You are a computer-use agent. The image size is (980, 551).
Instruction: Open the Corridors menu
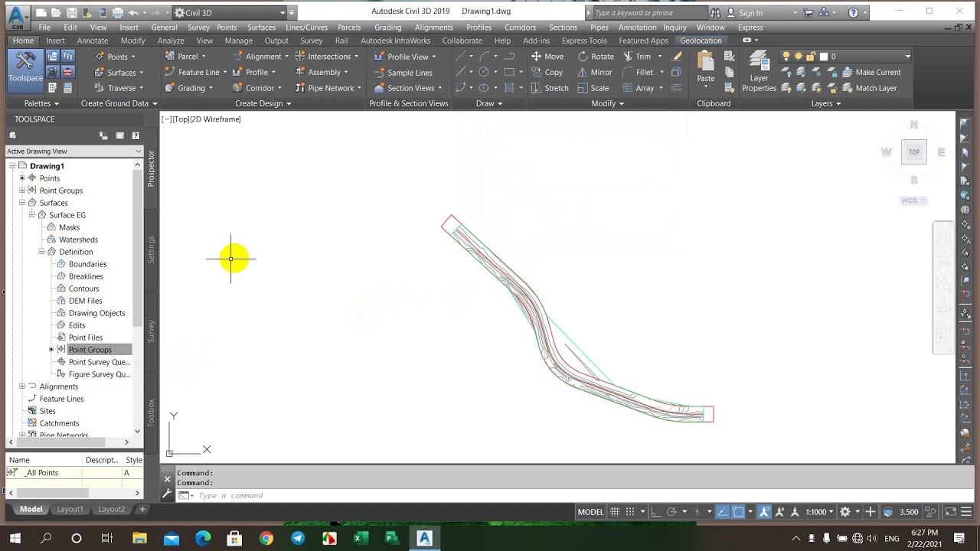[520, 27]
